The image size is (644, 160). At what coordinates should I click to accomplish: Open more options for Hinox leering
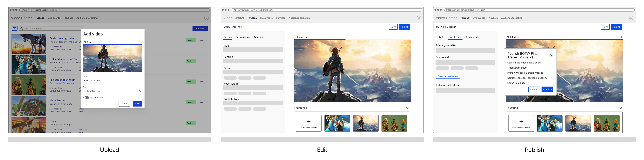pos(202,102)
